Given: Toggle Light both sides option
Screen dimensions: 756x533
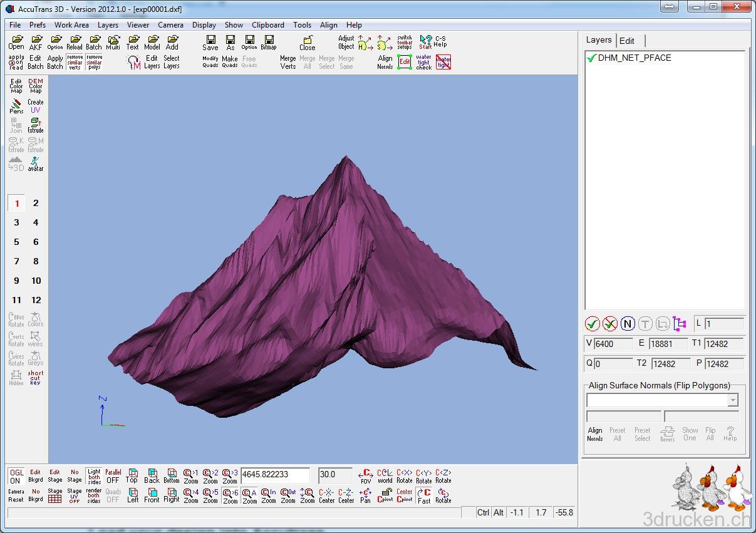Looking at the screenshot, I should coord(94,476).
